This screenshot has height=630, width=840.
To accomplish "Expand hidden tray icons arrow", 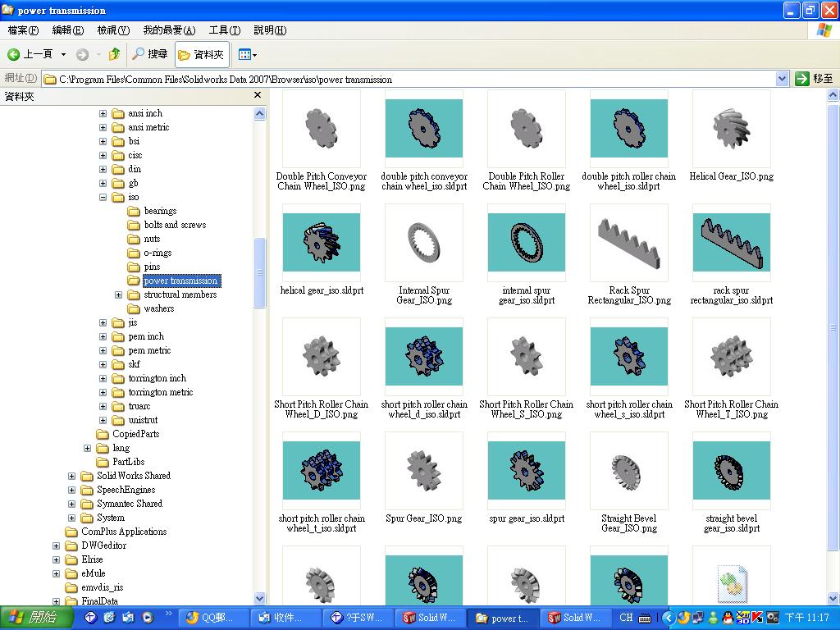I will [668, 618].
